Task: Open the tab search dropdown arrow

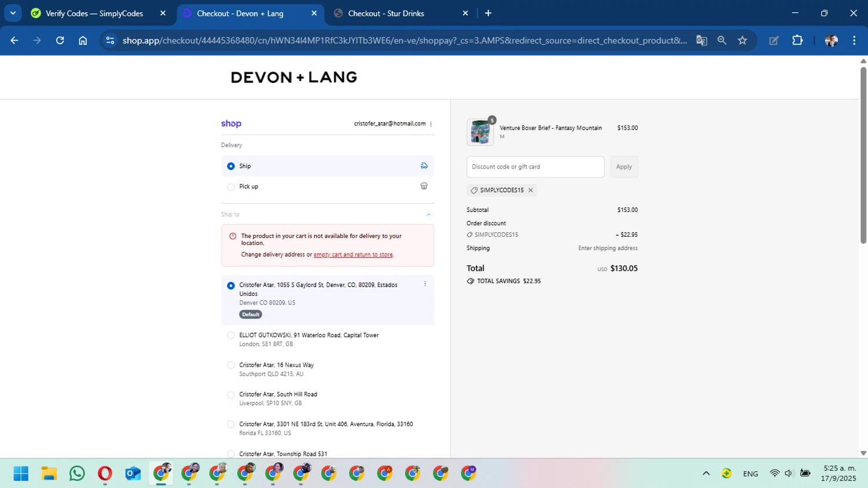Action: click(x=13, y=13)
